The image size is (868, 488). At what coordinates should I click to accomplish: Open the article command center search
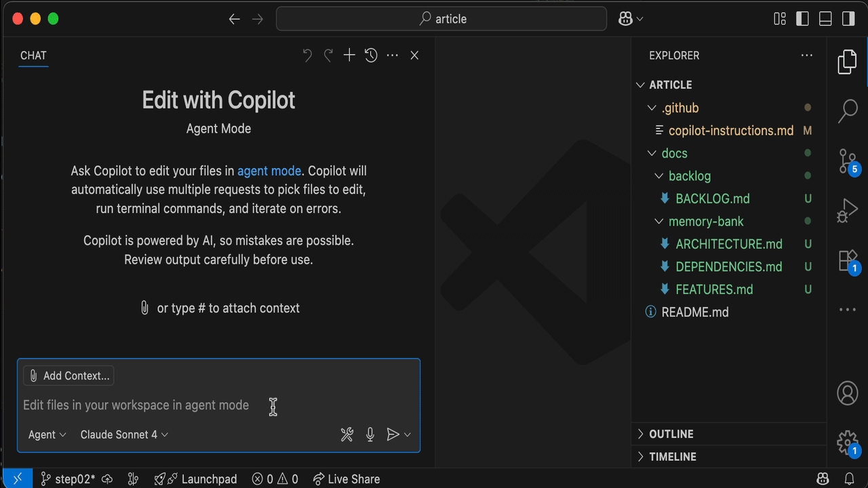pos(441,19)
